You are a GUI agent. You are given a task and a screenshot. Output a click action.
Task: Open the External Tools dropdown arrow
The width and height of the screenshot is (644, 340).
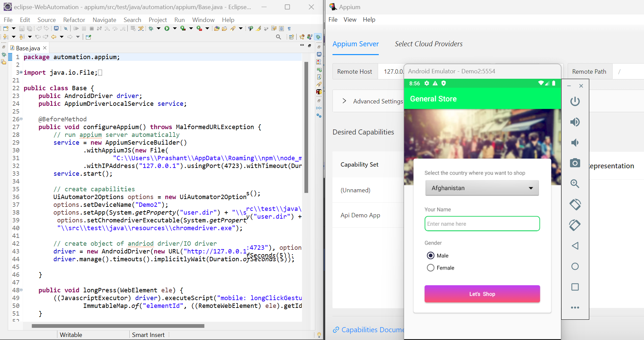pos(207,28)
